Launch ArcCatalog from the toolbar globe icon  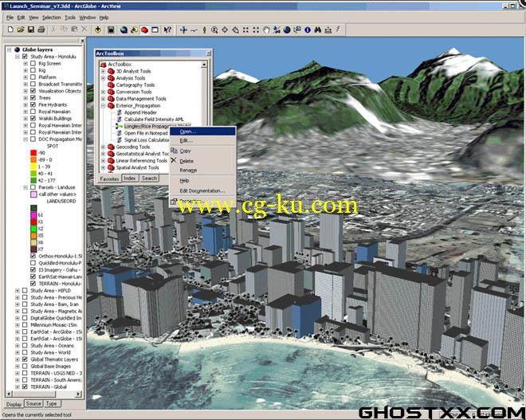tap(124, 29)
